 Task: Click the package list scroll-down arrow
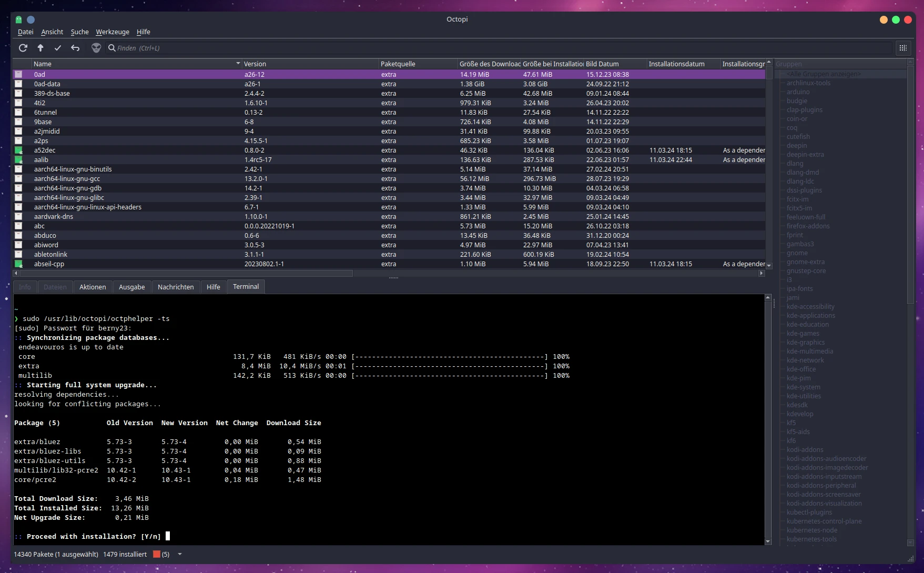(x=769, y=266)
